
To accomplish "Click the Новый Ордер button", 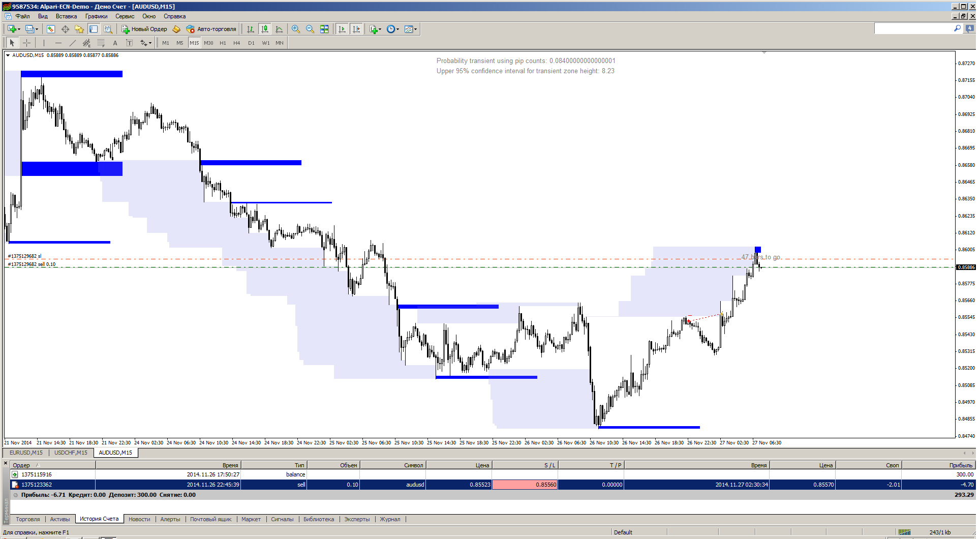I will 144,29.
